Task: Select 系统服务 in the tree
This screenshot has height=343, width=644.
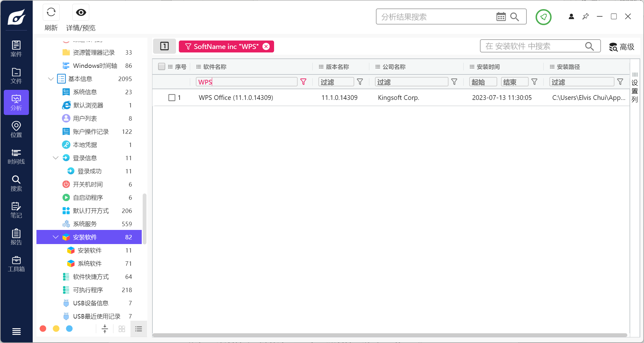Action: pyautogui.click(x=85, y=224)
